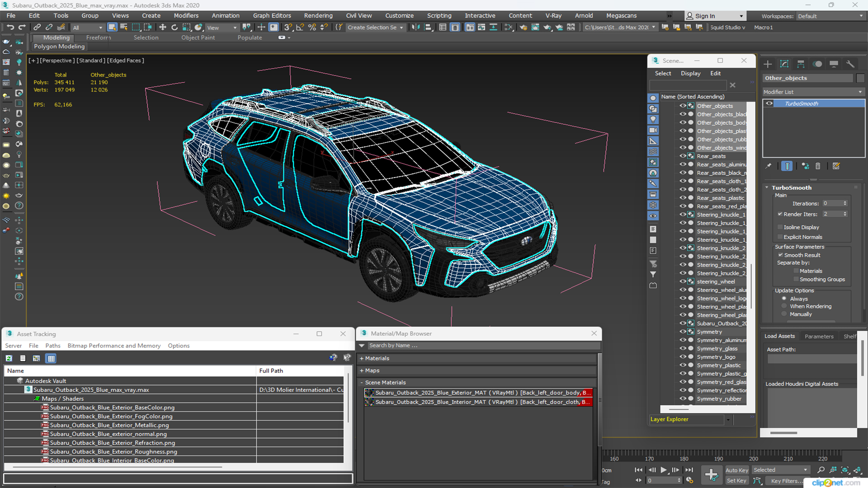868x488 pixels.
Task: Click Search by Name field in Material Browser
Action: tap(483, 346)
